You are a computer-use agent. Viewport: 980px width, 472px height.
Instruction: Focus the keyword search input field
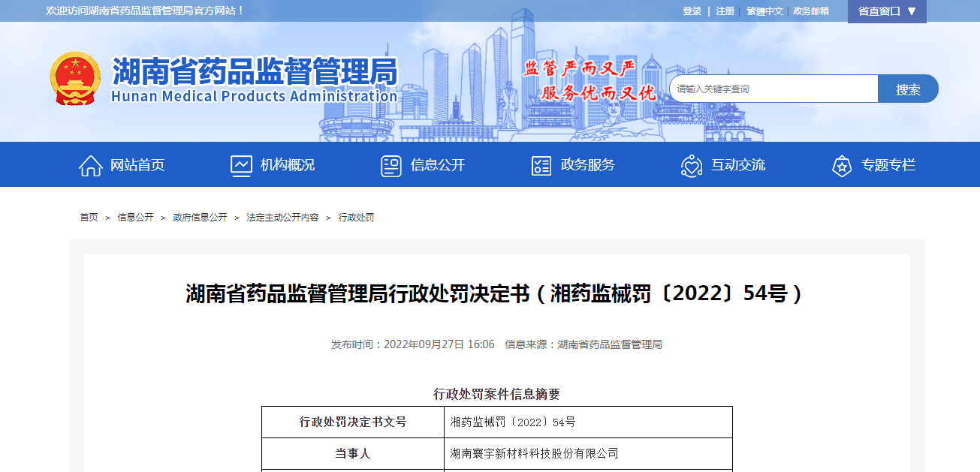point(773,89)
